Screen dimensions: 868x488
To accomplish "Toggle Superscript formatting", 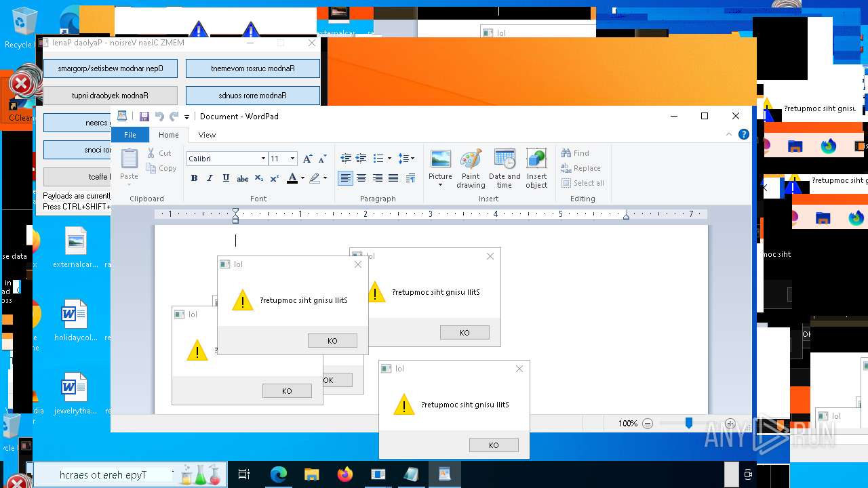I will [x=275, y=178].
